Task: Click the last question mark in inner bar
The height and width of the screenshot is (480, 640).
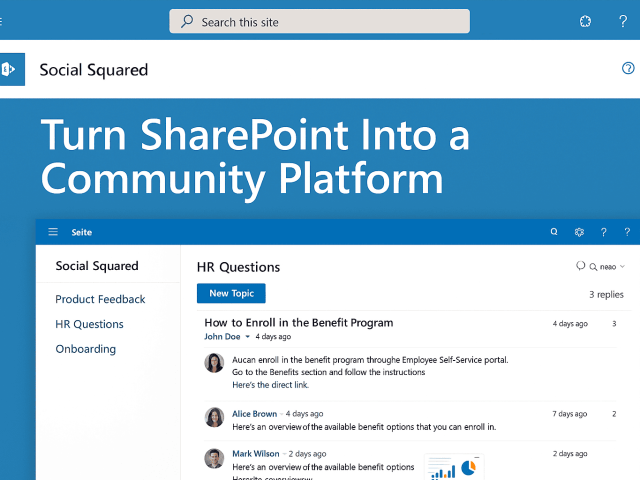Action: click(x=627, y=232)
